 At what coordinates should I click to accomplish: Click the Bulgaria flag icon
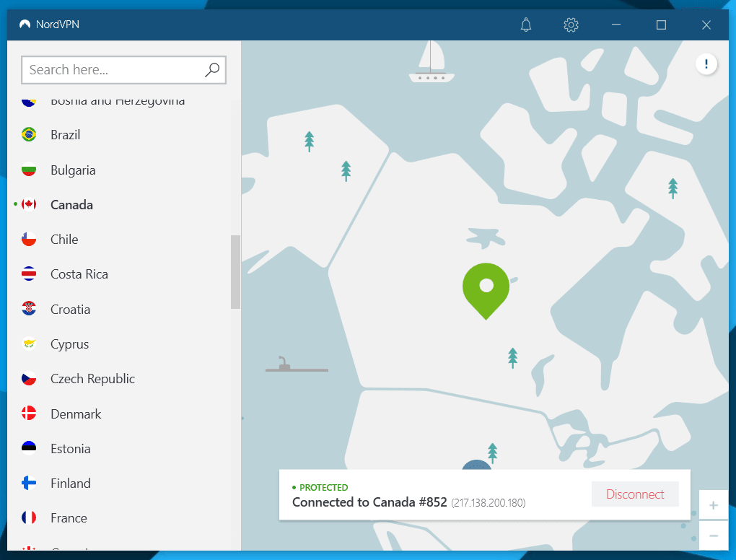[x=29, y=170]
